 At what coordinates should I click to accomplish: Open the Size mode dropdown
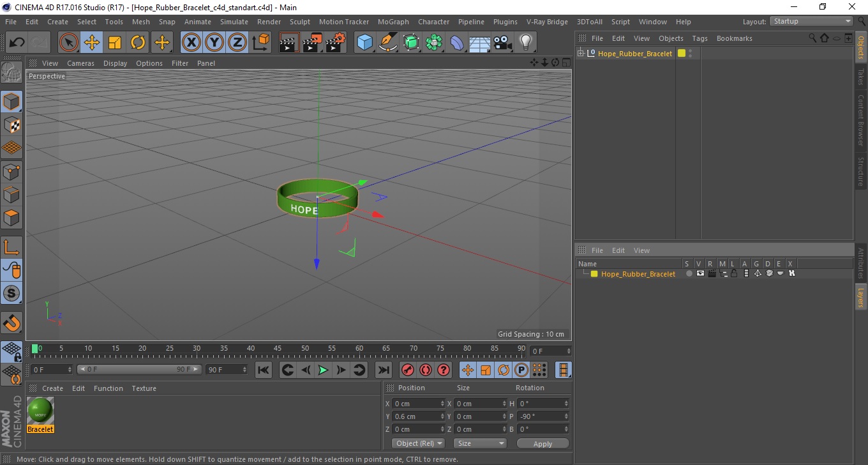[x=480, y=443]
